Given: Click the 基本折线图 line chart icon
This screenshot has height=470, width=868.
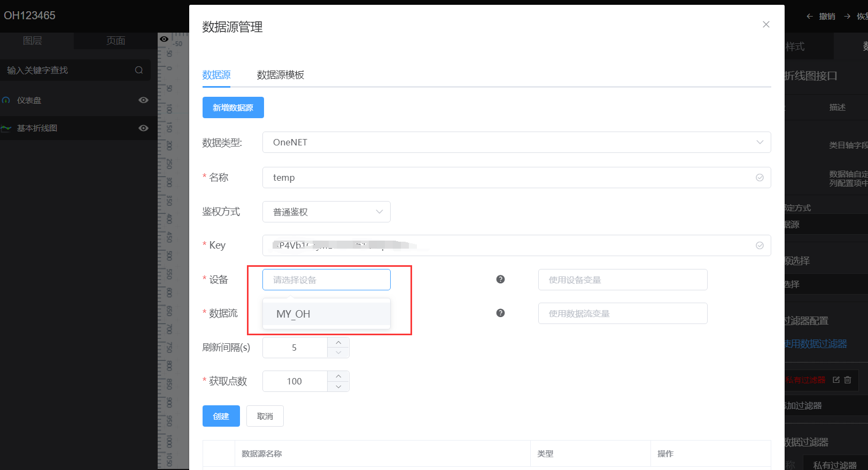Looking at the screenshot, I should pyautogui.click(x=6, y=128).
